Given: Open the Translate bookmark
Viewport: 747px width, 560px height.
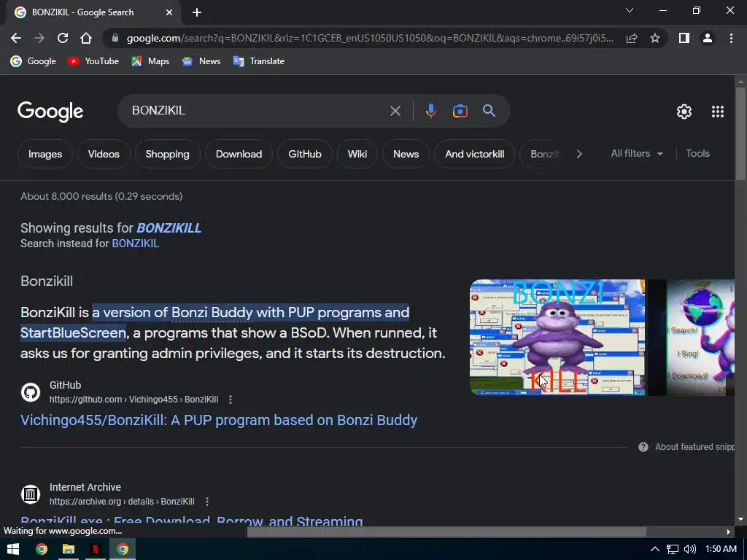Looking at the screenshot, I should 259,61.
